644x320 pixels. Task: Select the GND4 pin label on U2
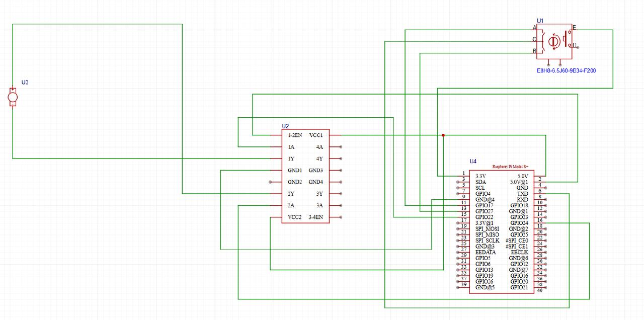(316, 182)
